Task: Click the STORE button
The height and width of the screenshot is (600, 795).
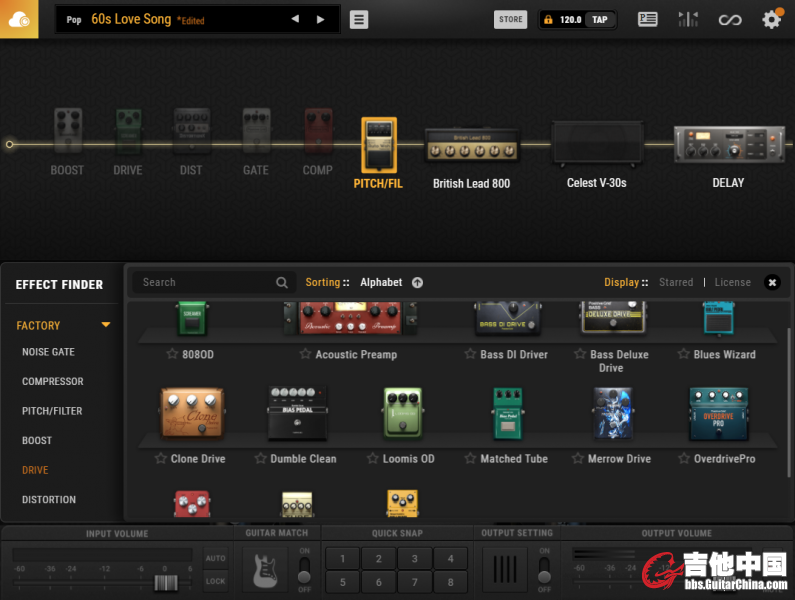Action: coord(511,19)
